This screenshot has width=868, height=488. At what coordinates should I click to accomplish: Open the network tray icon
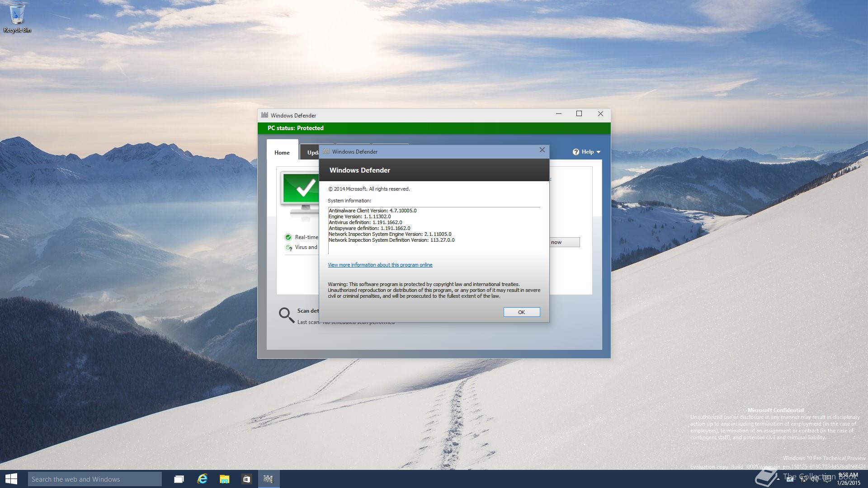pos(803,479)
